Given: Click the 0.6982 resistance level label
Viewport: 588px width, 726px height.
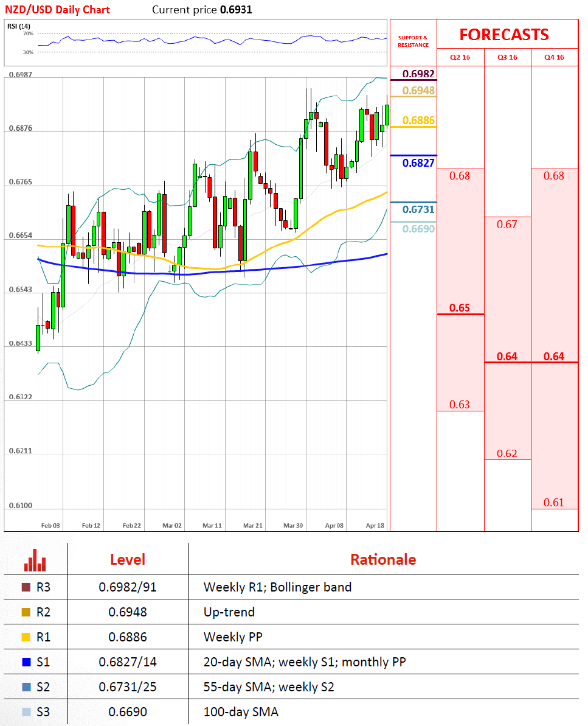Looking at the screenshot, I should 418,74.
